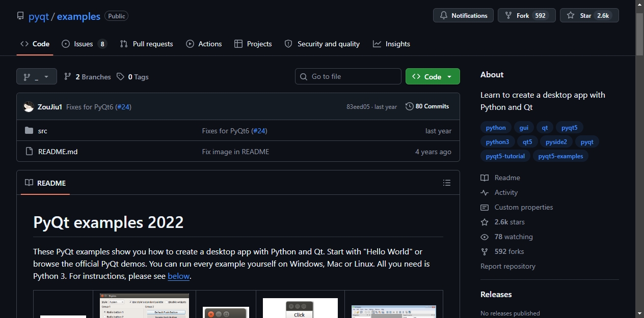
Task: Click the Notifications bell button
Action: 463,15
